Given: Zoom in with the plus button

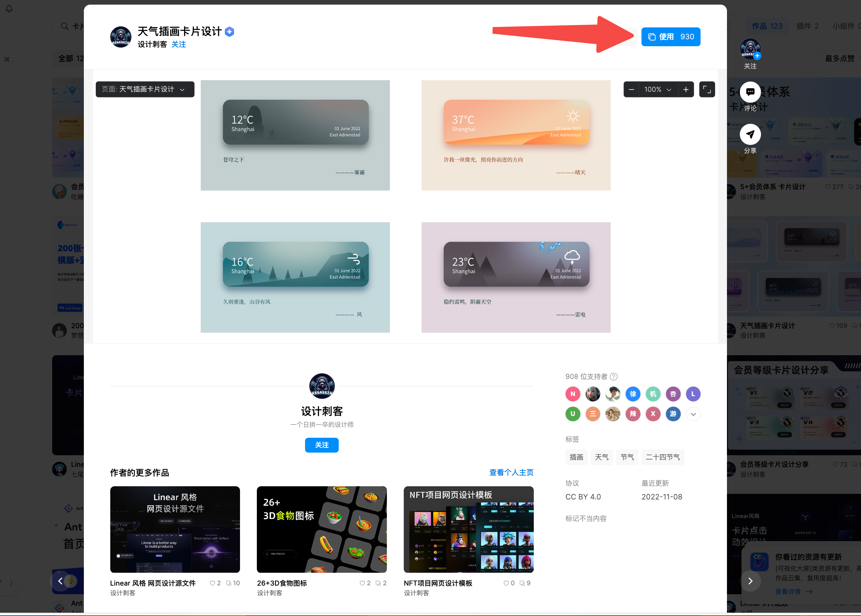Looking at the screenshot, I should [686, 89].
